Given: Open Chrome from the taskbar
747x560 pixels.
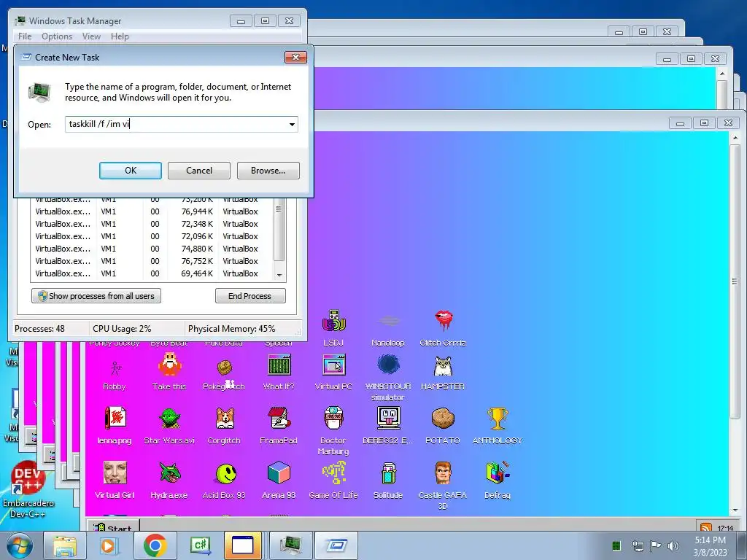Looking at the screenshot, I should [155, 545].
